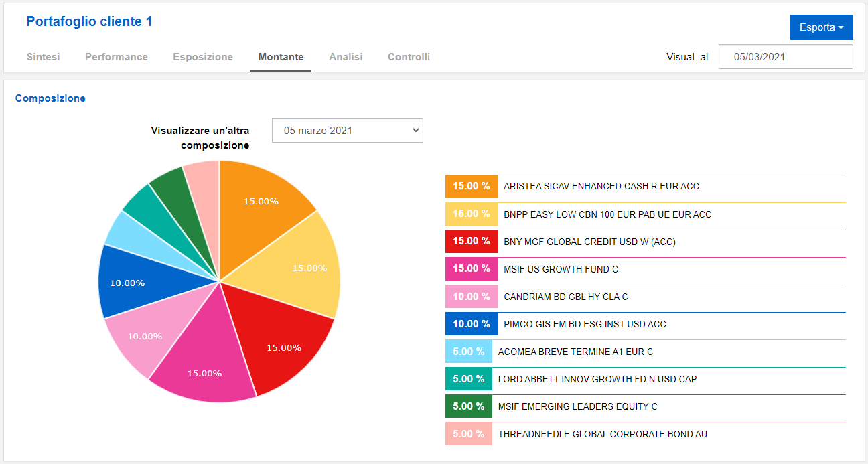868x464 pixels.
Task: Click the light pink 10.00% pie slice
Action: pos(151,328)
